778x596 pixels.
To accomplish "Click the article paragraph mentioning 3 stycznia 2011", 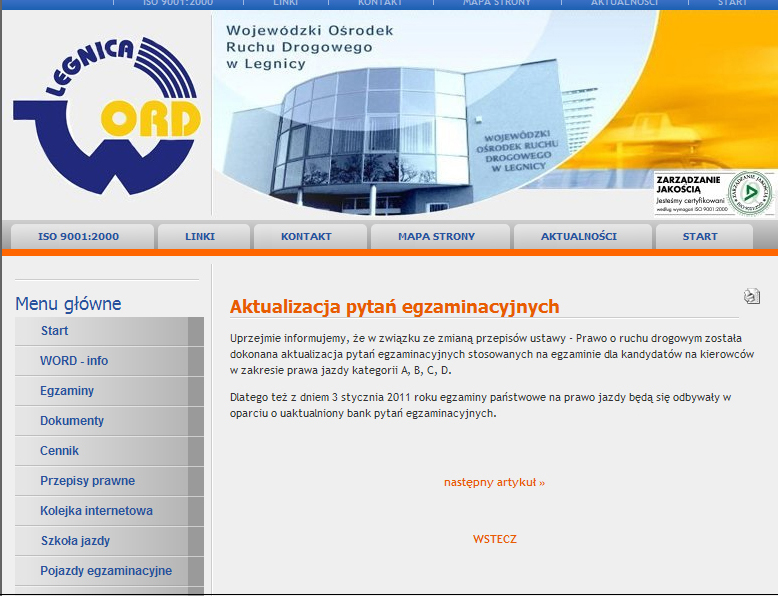I will click(x=480, y=405).
